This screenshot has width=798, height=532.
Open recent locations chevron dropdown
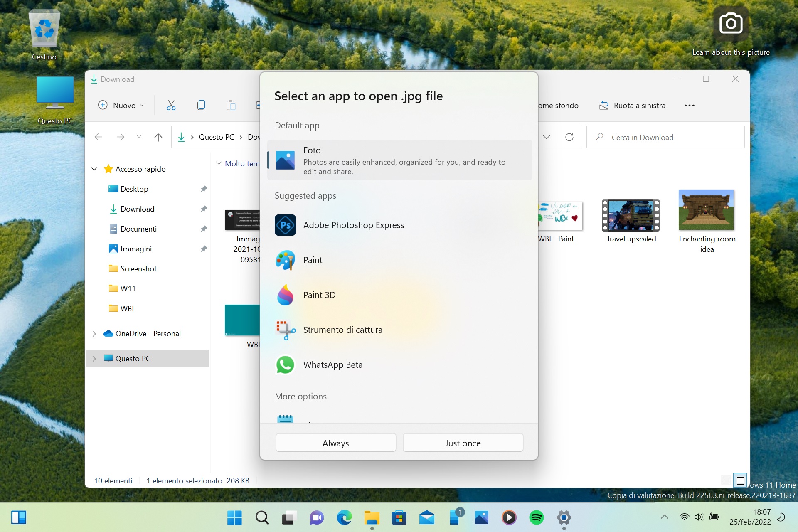[139, 137]
